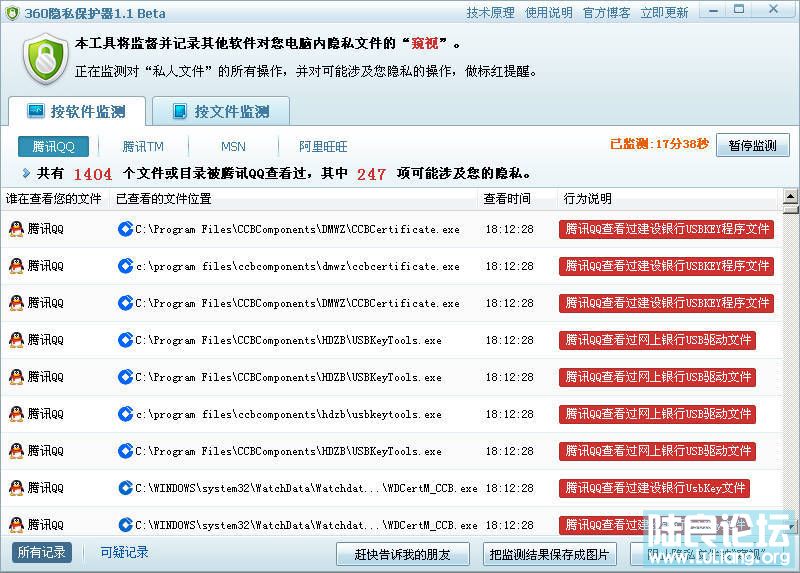Select the 阿里旺旺 software filter tab
The width and height of the screenshot is (800, 573).
(x=323, y=146)
